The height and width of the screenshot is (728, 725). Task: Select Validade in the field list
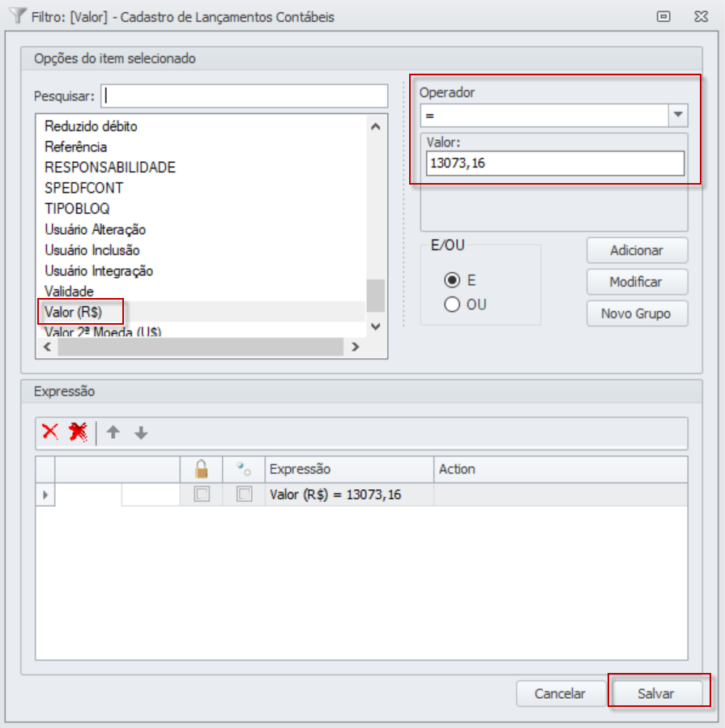coord(69,291)
